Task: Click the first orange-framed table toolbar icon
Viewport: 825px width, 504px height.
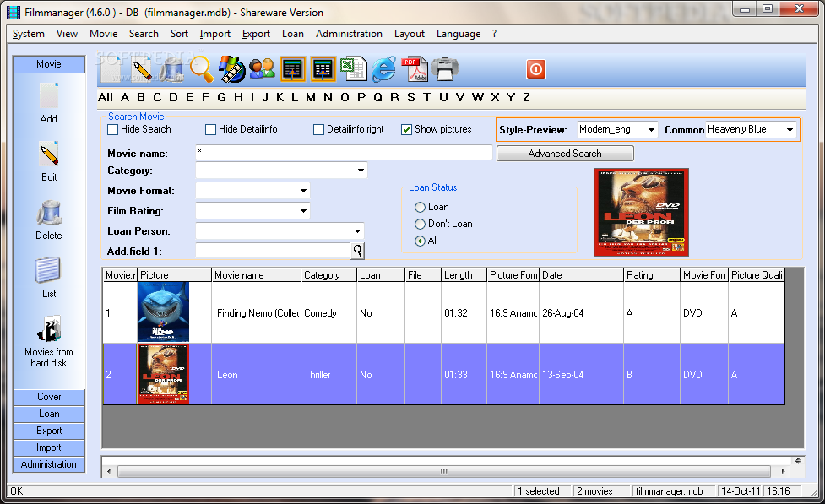Action: pos(292,69)
